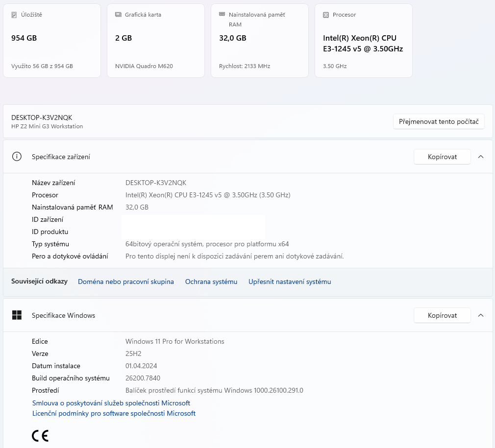Click the Procesor value in device specifications
The height and width of the screenshot is (448, 495).
[208, 195]
